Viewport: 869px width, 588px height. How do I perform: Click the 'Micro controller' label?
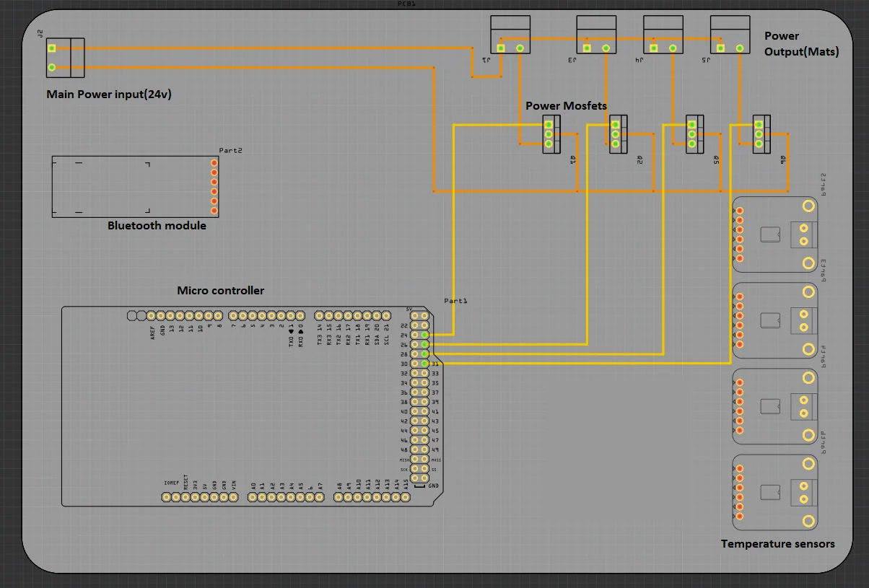221,291
